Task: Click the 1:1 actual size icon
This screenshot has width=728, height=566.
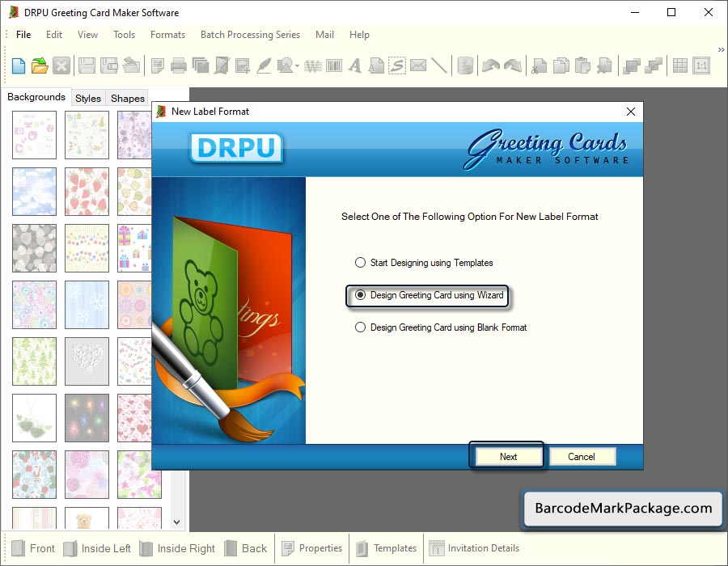Action: [701, 65]
